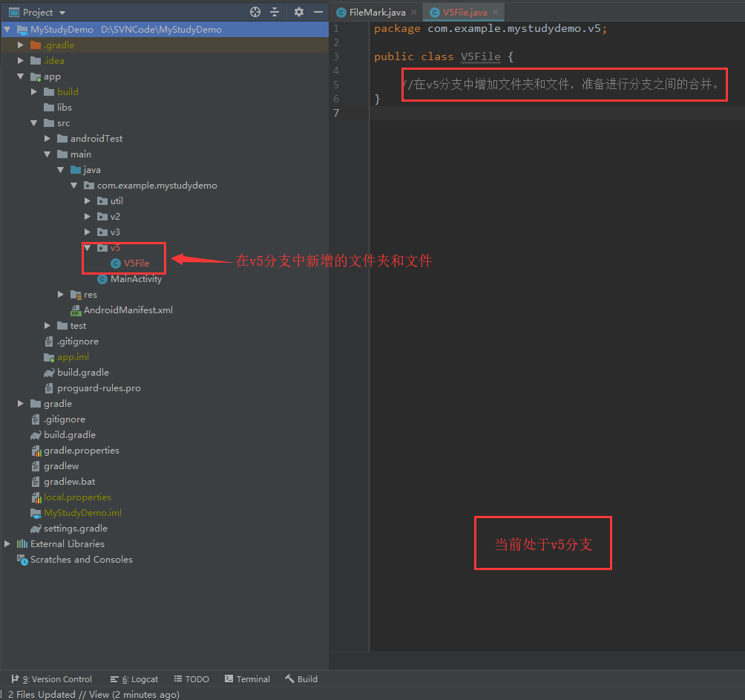Collapse the java source folder

pyautogui.click(x=60, y=170)
